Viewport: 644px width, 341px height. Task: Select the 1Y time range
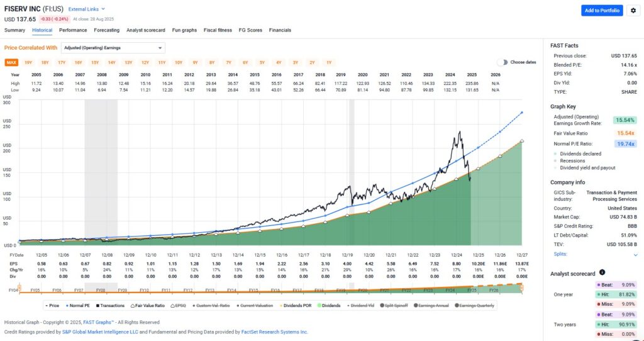coord(329,62)
